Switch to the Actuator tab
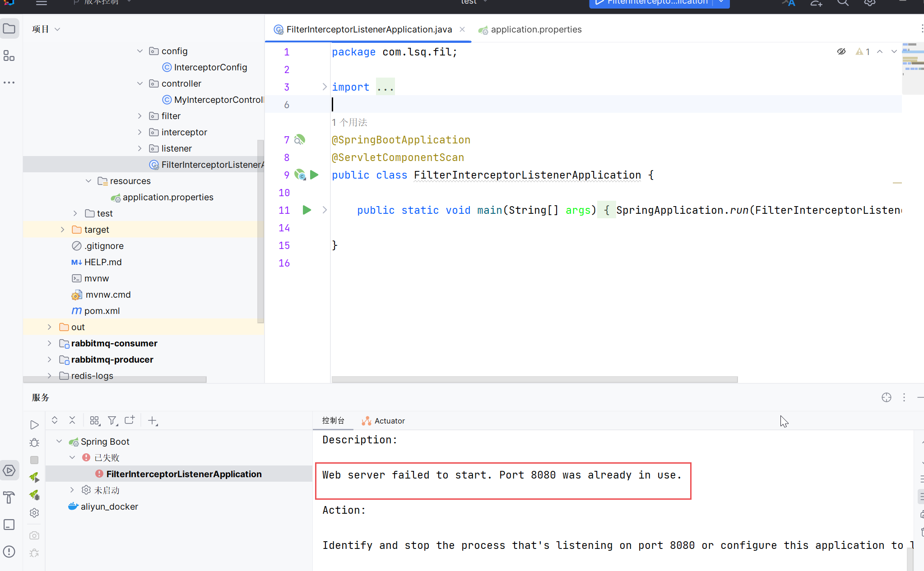Screen dimensions: 924x571 click(383, 421)
